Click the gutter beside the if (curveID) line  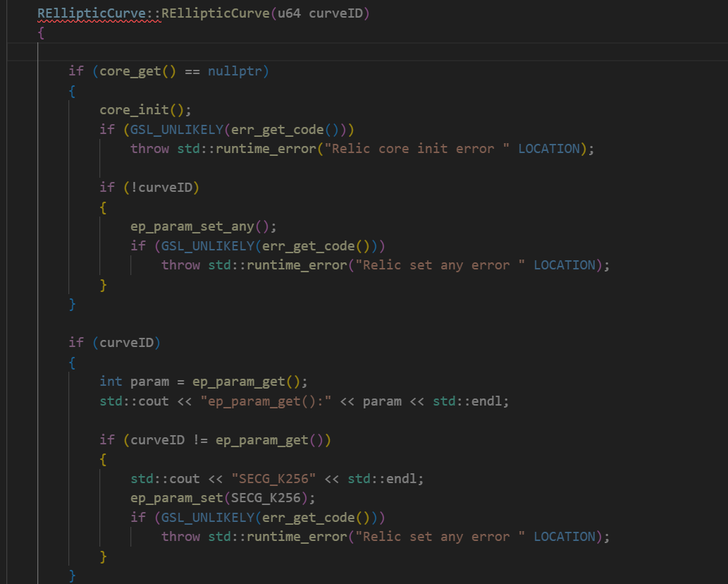tap(21, 342)
